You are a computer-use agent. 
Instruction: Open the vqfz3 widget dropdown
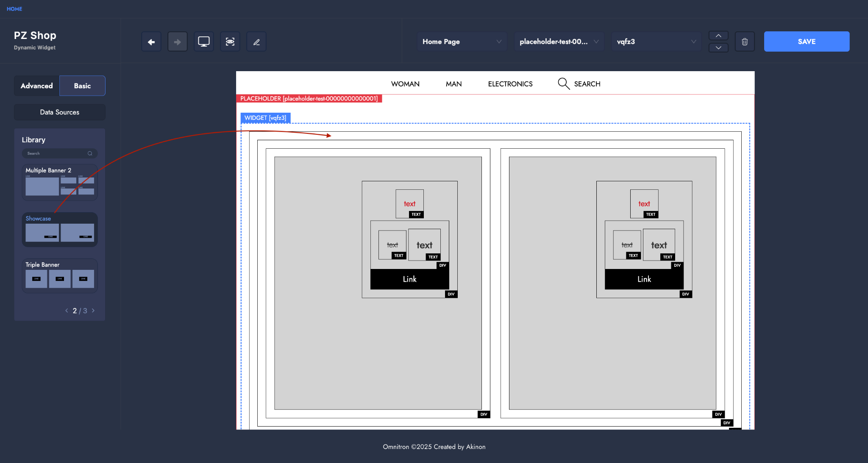tap(656, 42)
